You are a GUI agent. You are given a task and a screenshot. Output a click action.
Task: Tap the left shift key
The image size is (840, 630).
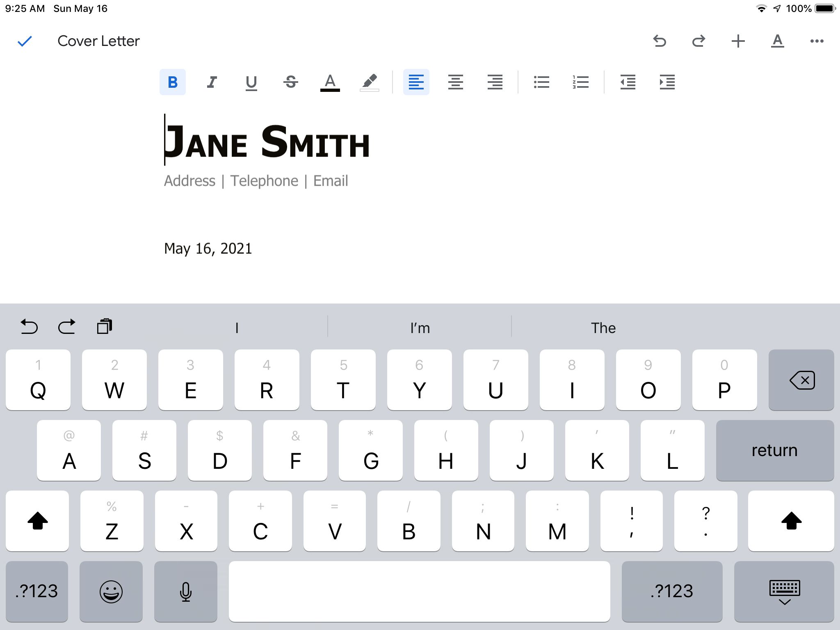pyautogui.click(x=37, y=521)
